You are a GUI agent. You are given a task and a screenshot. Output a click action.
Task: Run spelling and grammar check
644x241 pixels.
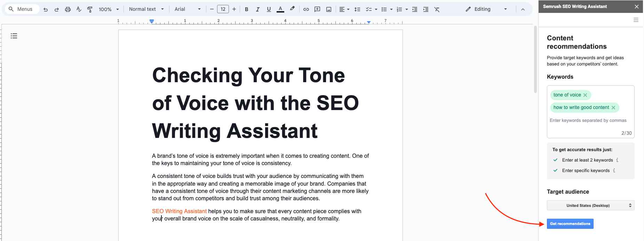click(79, 9)
